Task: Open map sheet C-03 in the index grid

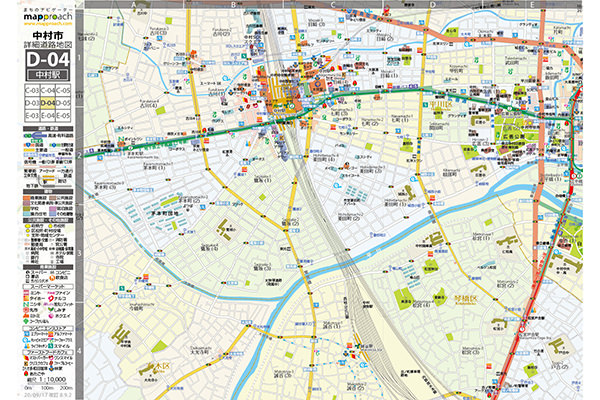Action: click(x=32, y=90)
